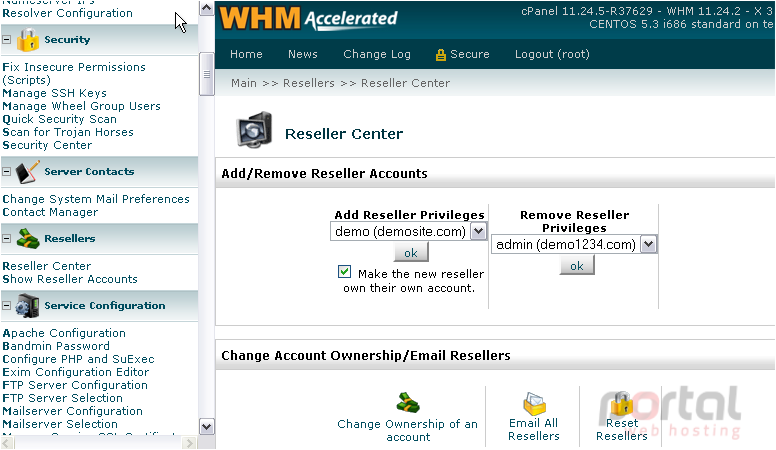Click the WHM Accelerated logo
776x450 pixels.
point(308,18)
